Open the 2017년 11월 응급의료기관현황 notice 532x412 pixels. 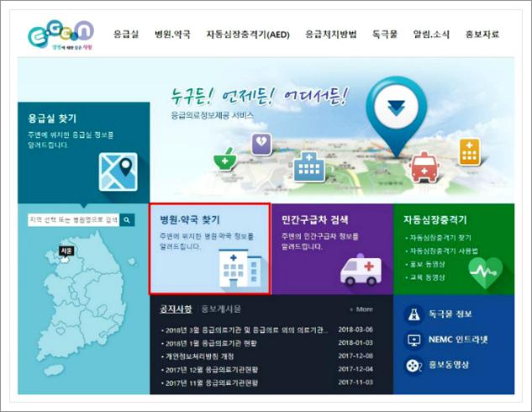[212, 383]
